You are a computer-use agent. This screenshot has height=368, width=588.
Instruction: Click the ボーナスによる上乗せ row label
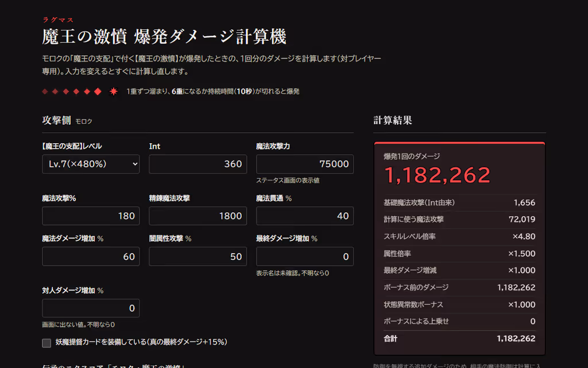click(416, 321)
